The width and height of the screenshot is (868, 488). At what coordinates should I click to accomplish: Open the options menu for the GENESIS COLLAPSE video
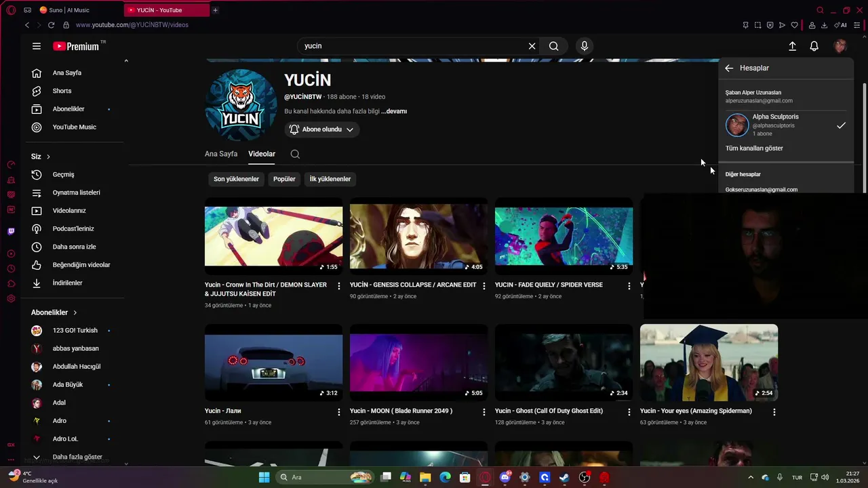[484, 286]
